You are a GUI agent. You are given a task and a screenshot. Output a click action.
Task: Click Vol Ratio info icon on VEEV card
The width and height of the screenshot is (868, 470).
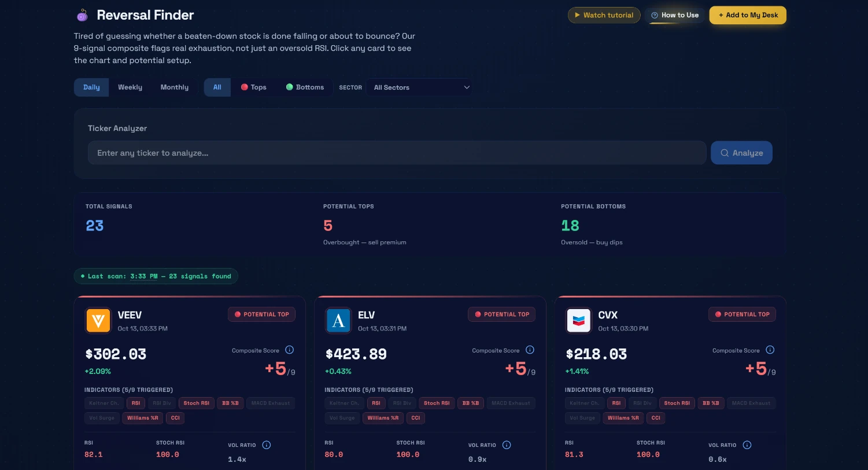click(267, 445)
